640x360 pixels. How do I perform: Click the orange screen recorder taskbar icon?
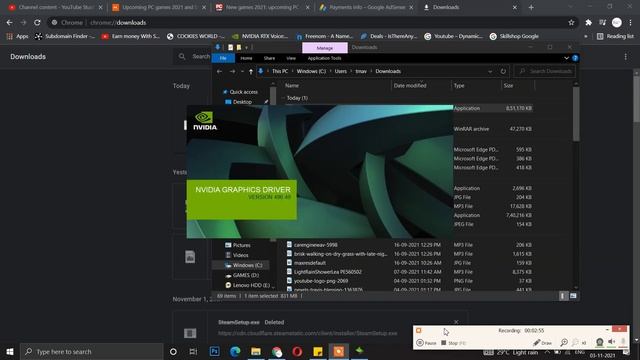click(339, 351)
